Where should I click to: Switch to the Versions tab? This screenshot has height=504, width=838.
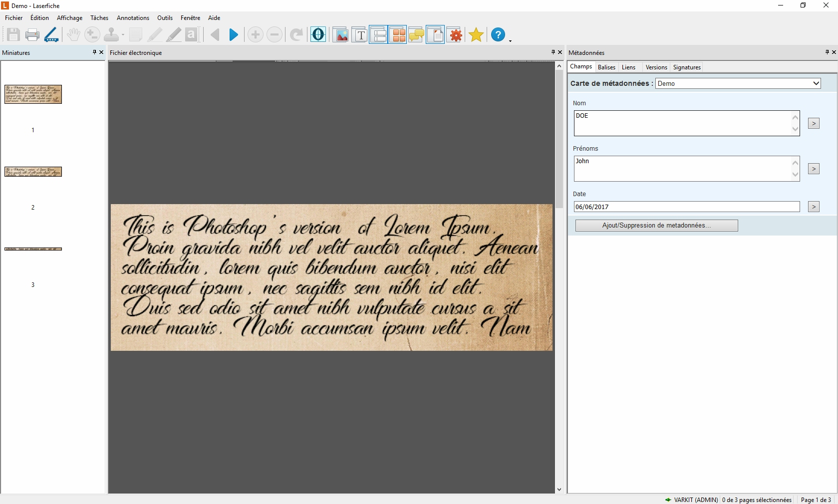point(656,67)
